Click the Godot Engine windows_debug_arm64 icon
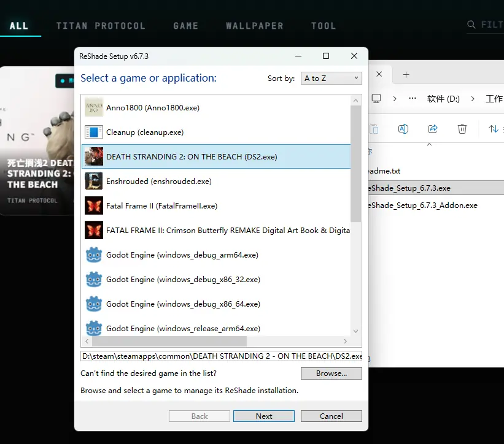This screenshot has height=444, width=504. (x=93, y=255)
